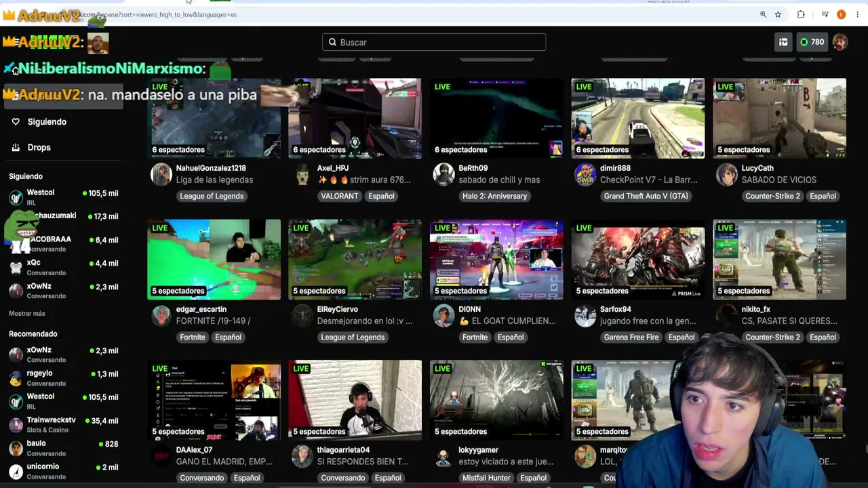Select the VALORANT category tag
868x488 pixels.
coord(339,196)
